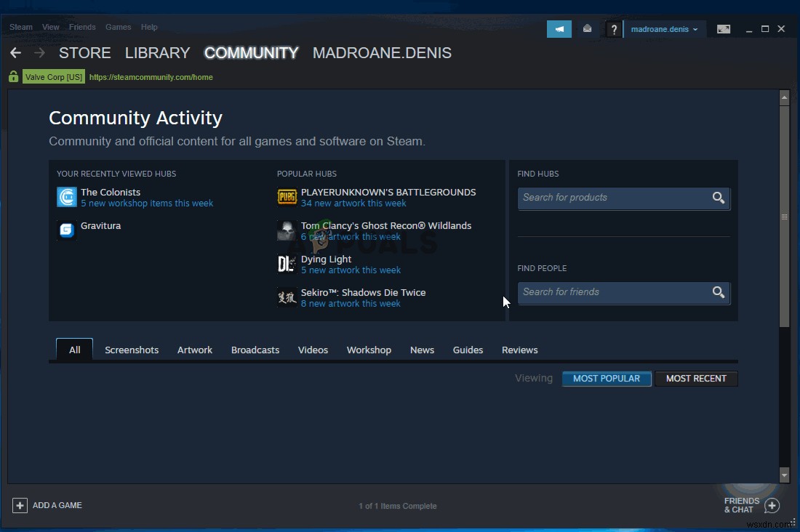Open the Gravitura hub icon
Viewport: 800px width, 532px height.
(x=67, y=230)
